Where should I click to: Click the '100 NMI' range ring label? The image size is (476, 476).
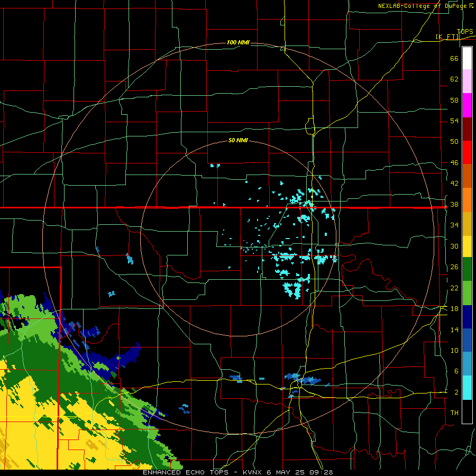(x=238, y=42)
